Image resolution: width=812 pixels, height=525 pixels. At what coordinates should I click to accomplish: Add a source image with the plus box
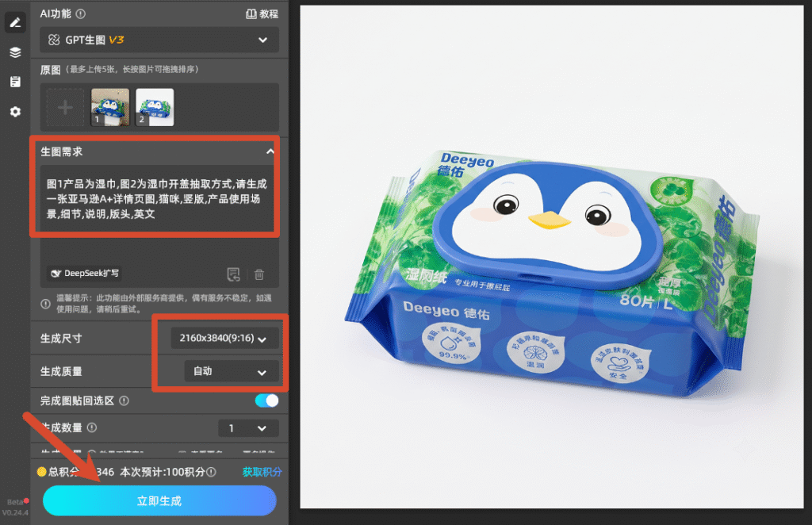65,108
